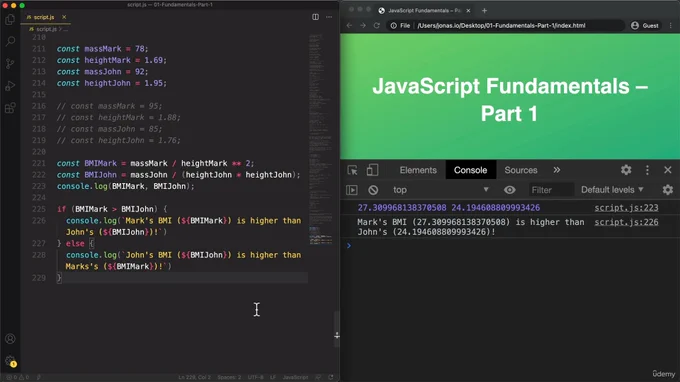
Task: Click the heightMark = 1.69 code line
Action: click(111, 60)
